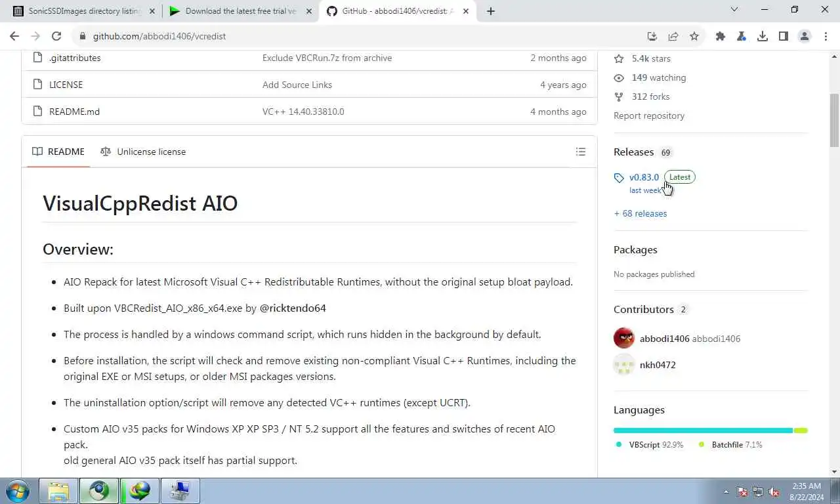This screenshot has height=504, width=840.
Task: Click the VBScript segment of languages bar
Action: pyautogui.click(x=703, y=430)
